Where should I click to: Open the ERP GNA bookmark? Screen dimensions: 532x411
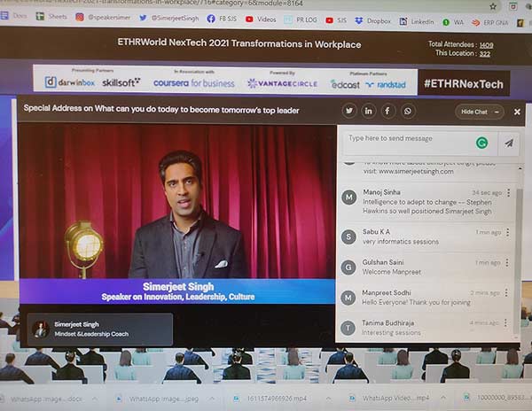click(x=490, y=23)
